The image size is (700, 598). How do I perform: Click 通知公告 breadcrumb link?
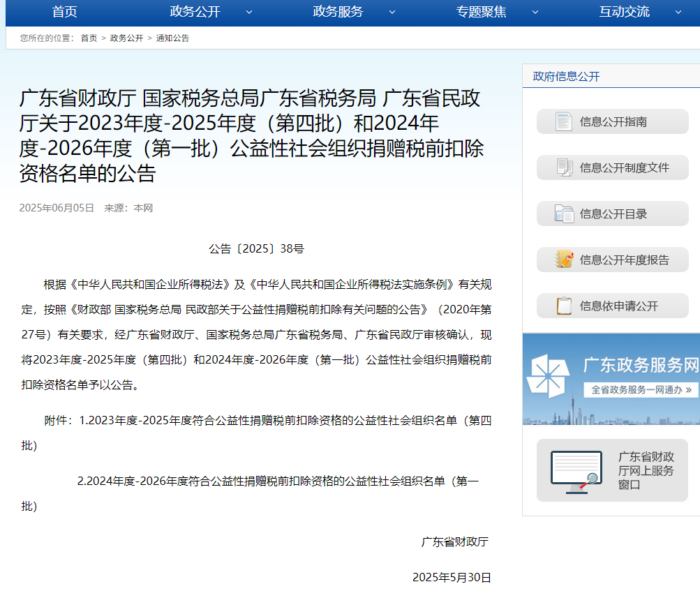click(x=172, y=38)
